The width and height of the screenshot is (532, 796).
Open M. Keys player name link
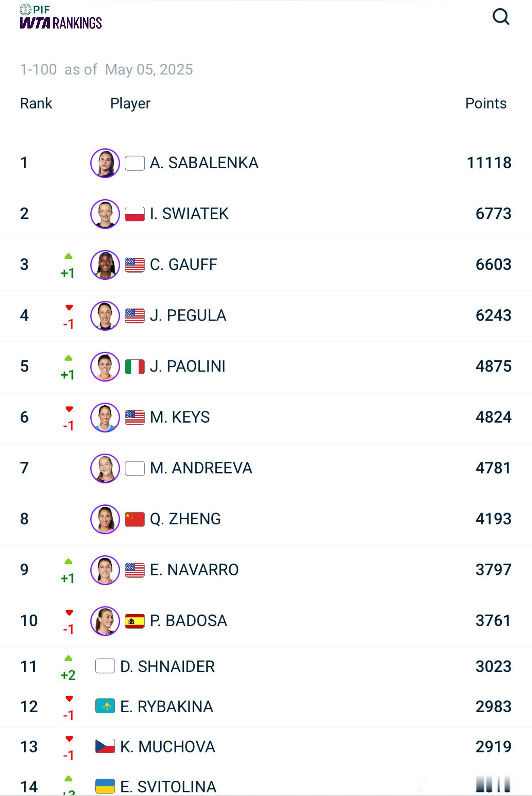180,417
